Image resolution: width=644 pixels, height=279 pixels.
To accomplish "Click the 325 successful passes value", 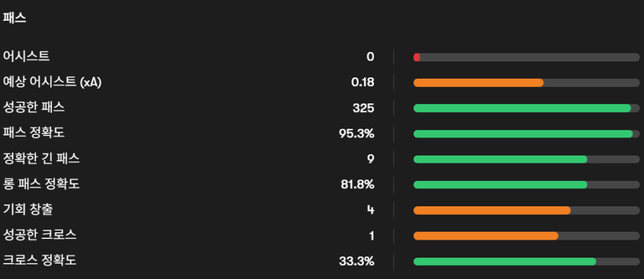I will (363, 108).
